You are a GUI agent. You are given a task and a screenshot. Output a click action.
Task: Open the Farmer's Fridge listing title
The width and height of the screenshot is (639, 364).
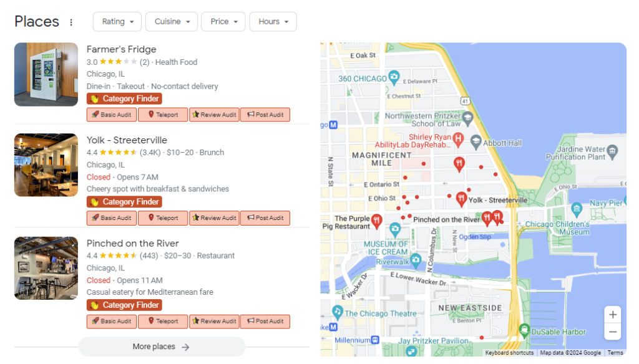pos(122,49)
